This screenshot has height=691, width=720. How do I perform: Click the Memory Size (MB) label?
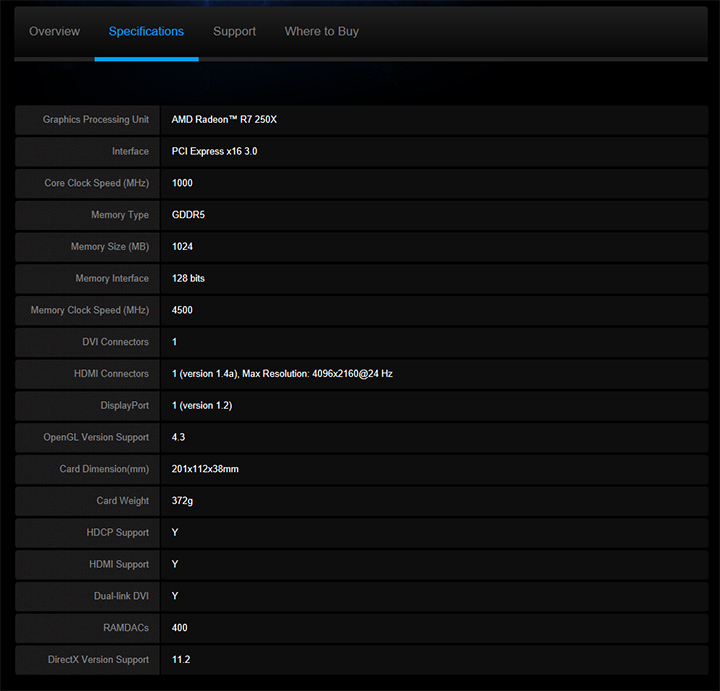pos(110,247)
